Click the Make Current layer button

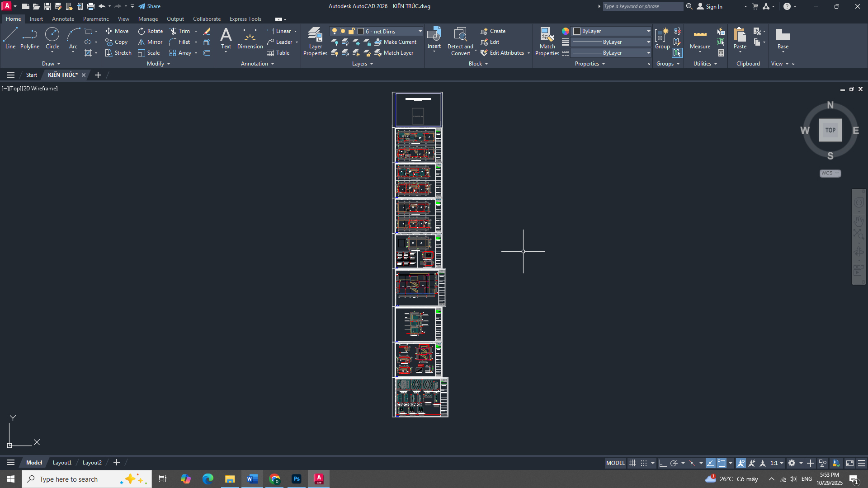396,42
